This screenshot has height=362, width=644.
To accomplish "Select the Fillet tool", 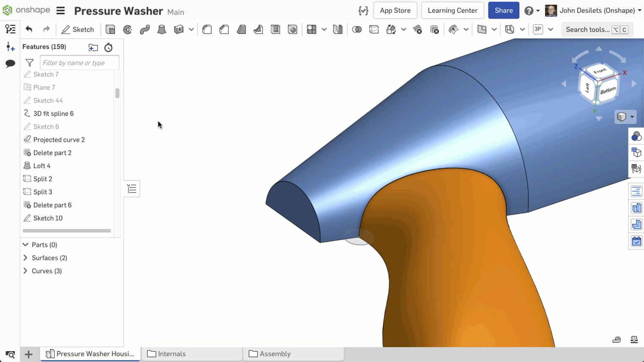I will [x=207, y=29].
